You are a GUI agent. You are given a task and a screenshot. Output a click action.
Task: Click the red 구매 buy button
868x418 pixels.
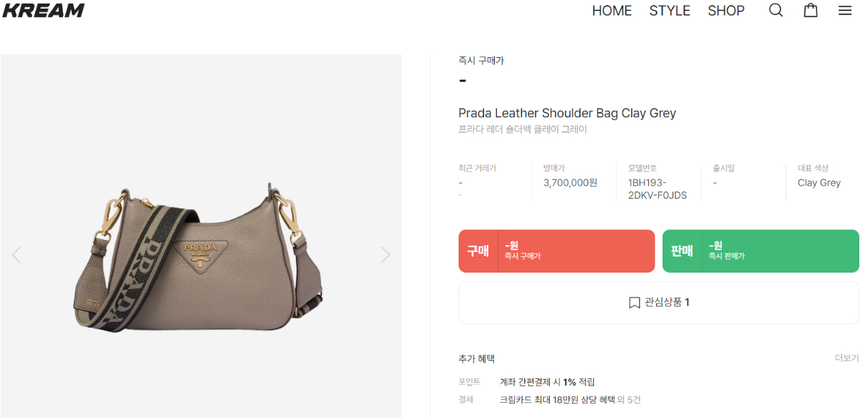556,251
